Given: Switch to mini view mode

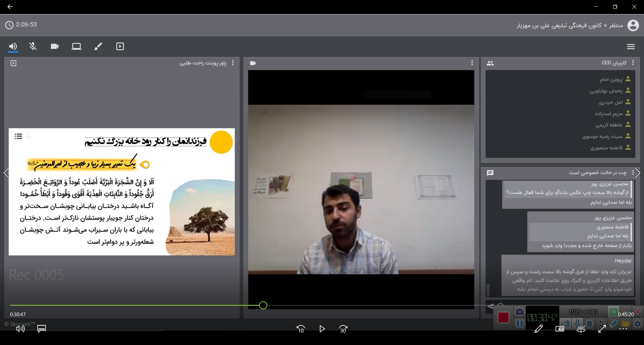Looking at the screenshot, I should click(x=560, y=329).
